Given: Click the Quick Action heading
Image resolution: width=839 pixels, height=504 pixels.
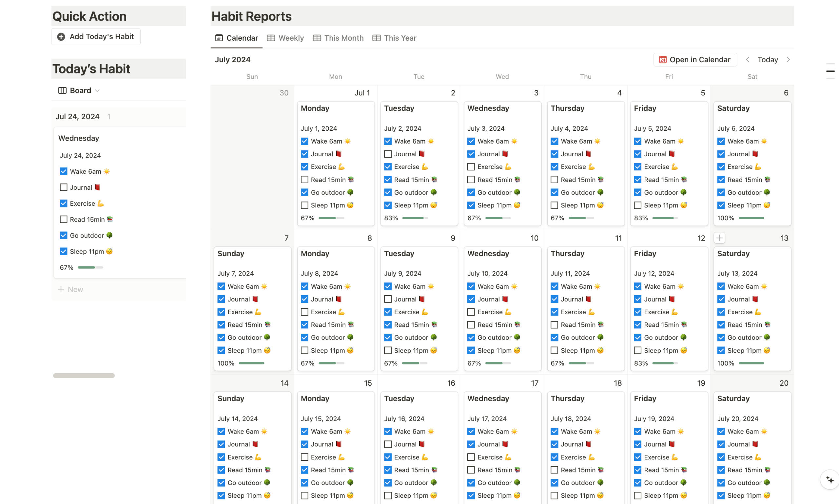Looking at the screenshot, I should coord(89,16).
